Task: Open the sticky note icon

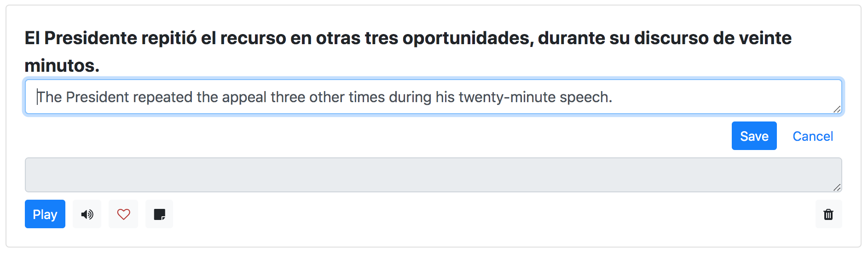Action: (x=159, y=214)
